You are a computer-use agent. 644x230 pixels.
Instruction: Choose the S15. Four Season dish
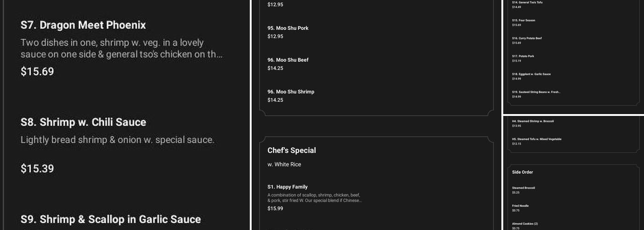[x=523, y=20]
